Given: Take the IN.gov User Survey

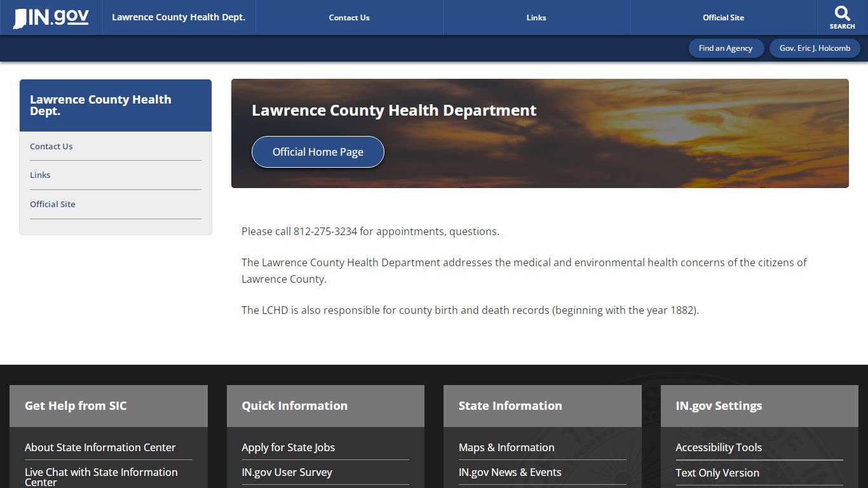Looking at the screenshot, I should 287,472.
